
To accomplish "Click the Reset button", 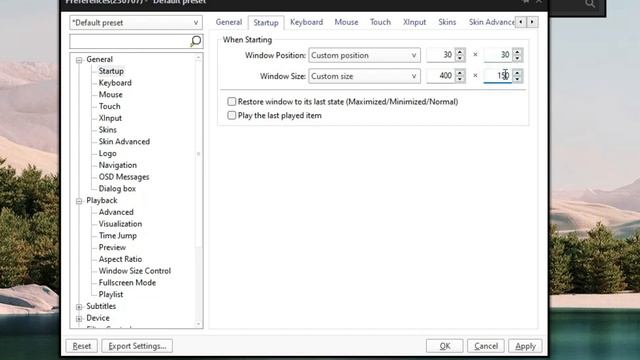I will click(x=82, y=346).
